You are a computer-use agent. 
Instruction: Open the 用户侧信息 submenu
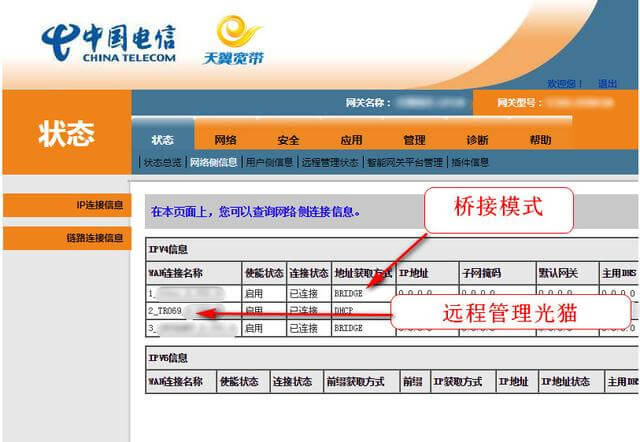pyautogui.click(x=269, y=162)
